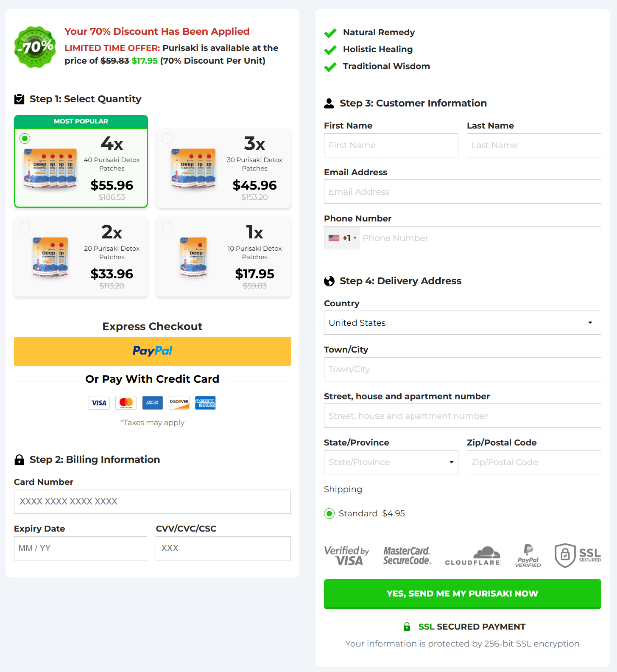Screen dimensions: 617x672
Task: Select the Visa card icon
Action: click(x=99, y=403)
